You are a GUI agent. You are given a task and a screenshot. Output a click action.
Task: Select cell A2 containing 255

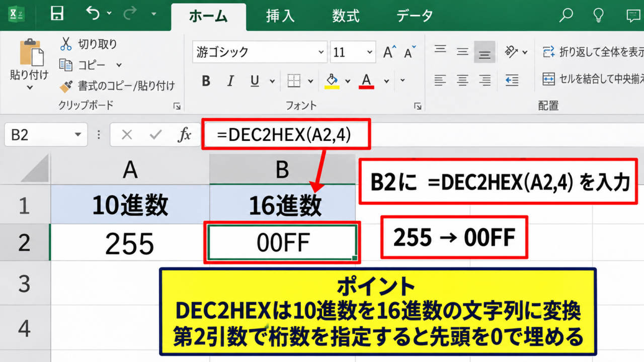point(130,242)
